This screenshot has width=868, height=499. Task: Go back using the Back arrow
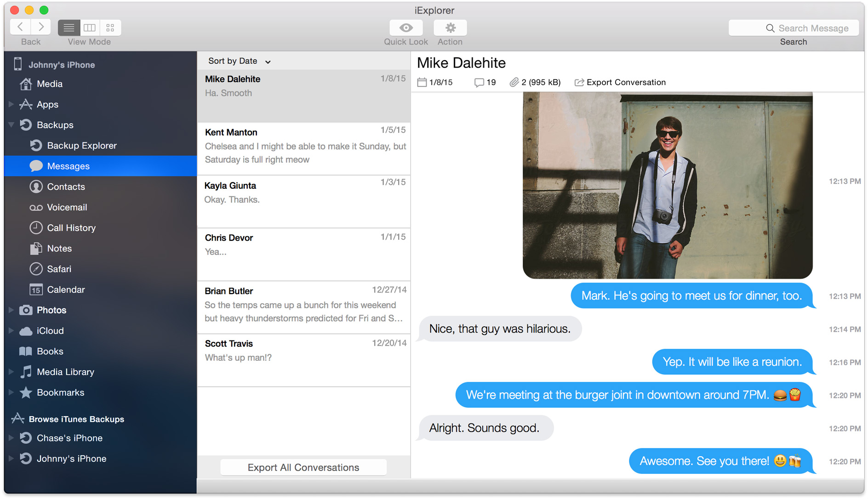pos(21,27)
